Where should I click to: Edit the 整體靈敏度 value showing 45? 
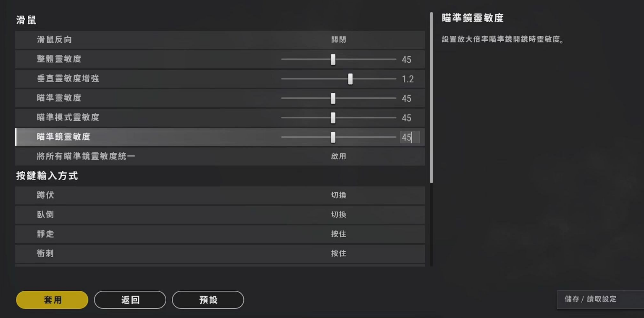[x=406, y=59]
